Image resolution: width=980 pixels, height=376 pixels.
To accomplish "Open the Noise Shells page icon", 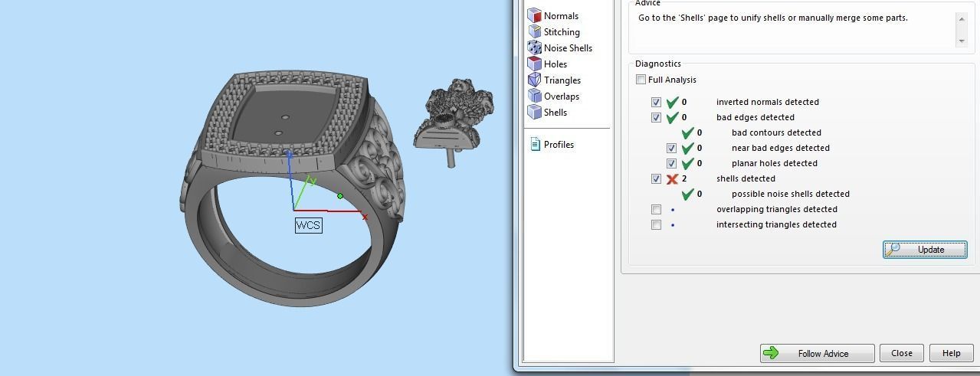I will pyautogui.click(x=535, y=47).
